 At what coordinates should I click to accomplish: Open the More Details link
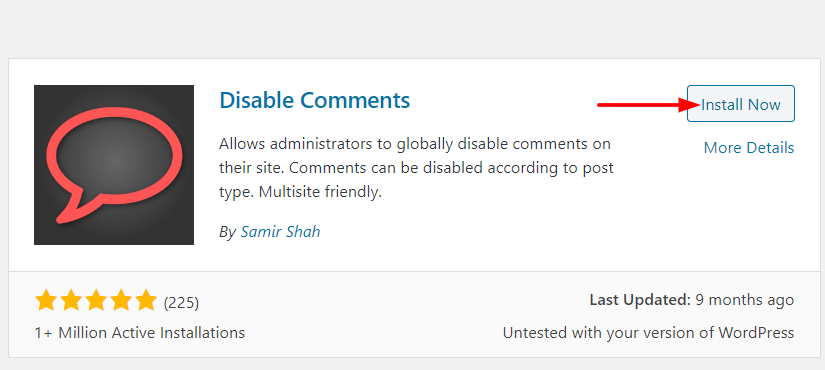pyautogui.click(x=749, y=148)
